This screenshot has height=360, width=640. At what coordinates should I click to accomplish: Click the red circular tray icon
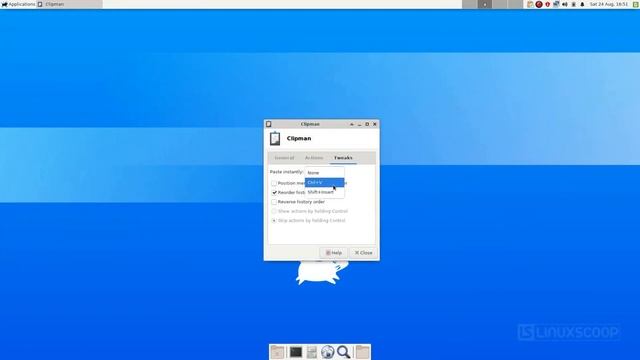coord(539,4)
